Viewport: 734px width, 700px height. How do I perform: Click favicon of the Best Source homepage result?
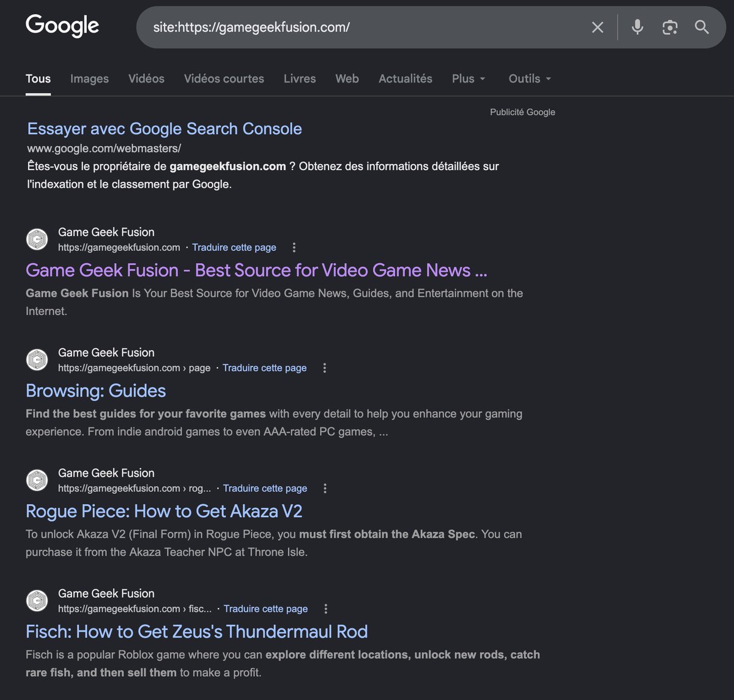tap(37, 239)
